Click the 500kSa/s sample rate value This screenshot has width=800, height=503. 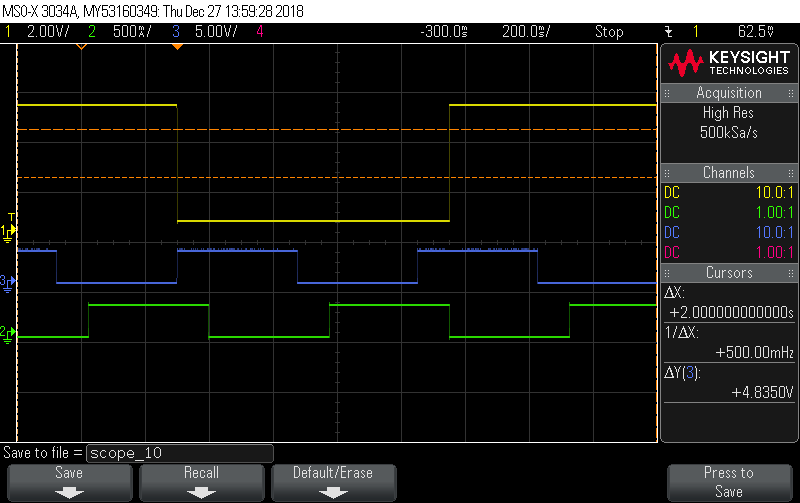point(729,133)
